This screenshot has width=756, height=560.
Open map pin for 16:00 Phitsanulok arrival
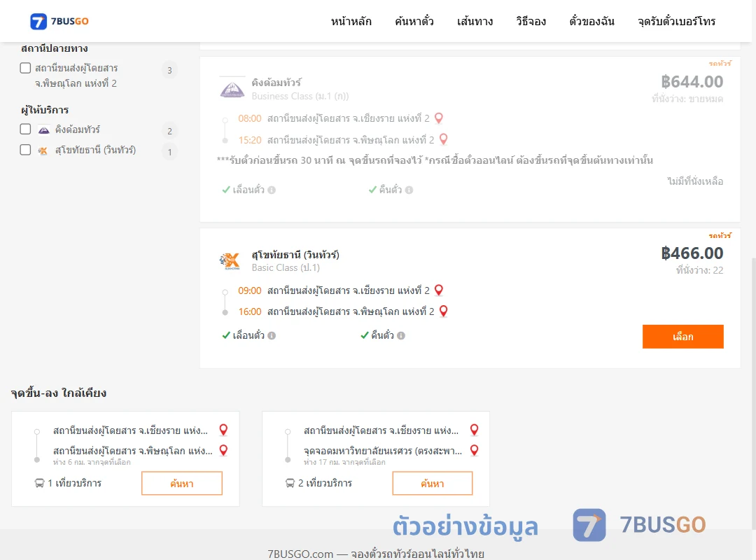(x=444, y=311)
